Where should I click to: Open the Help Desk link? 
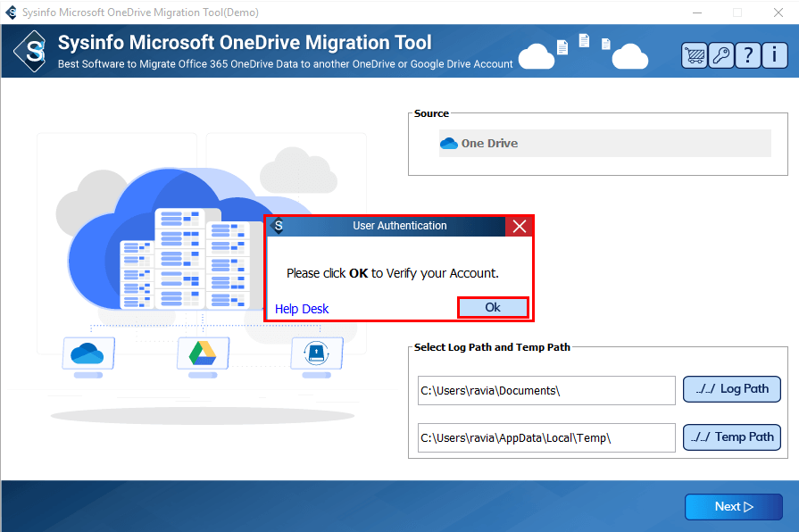[302, 309]
